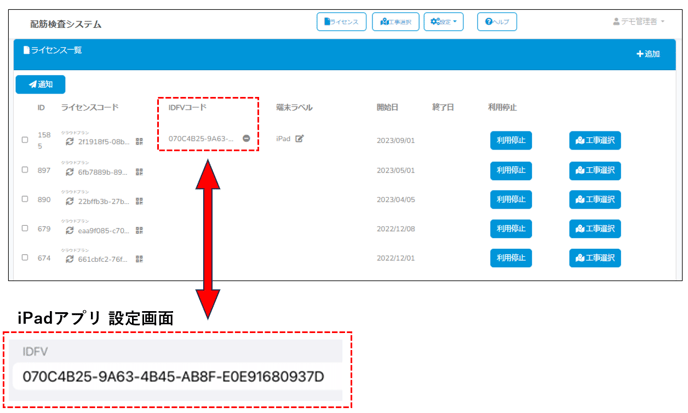The height and width of the screenshot is (413, 688).
Task: Open the ライセンス page from top navigation
Action: (341, 22)
